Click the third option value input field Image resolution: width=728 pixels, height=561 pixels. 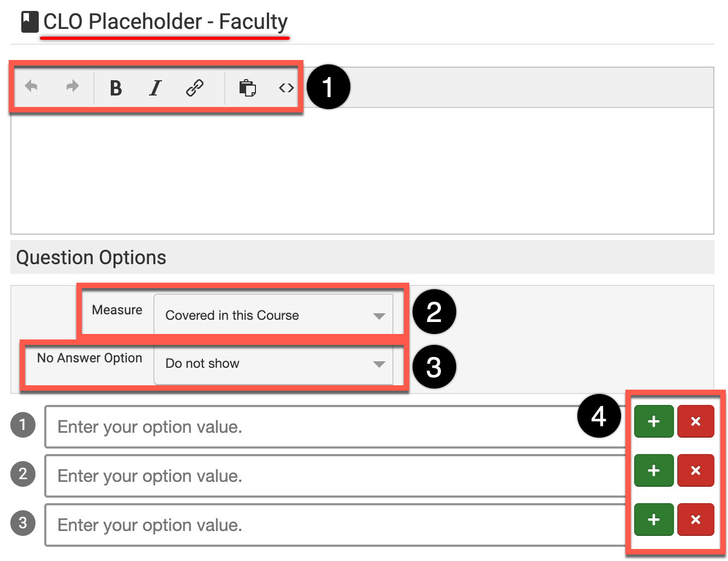coord(334,525)
